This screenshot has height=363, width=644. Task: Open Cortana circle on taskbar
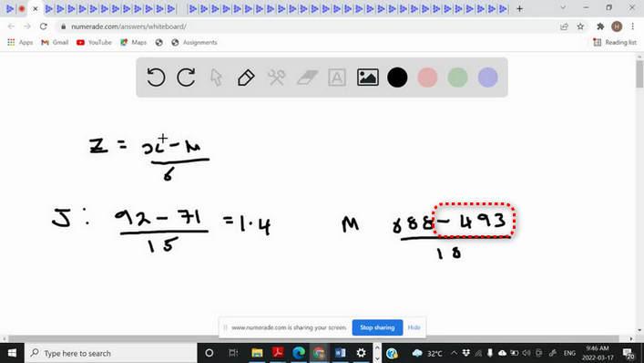pyautogui.click(x=210, y=353)
